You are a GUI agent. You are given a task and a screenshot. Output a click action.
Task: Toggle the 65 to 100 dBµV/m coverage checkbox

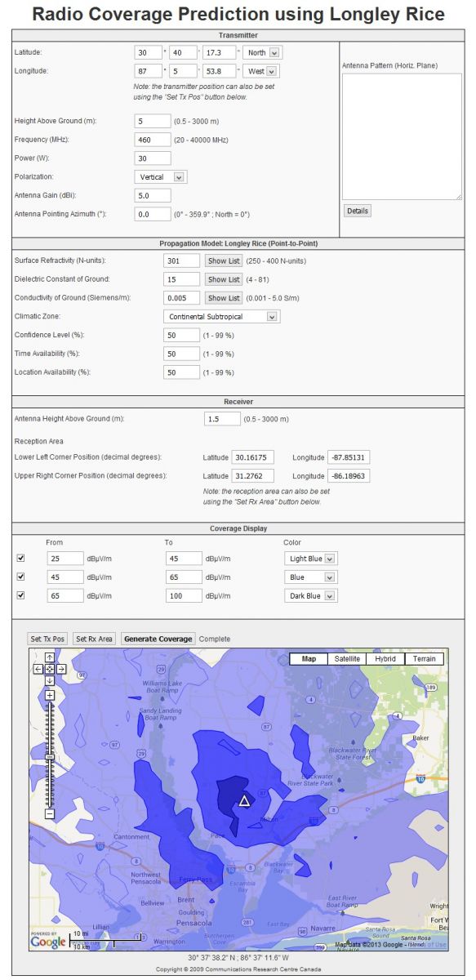coord(21,595)
